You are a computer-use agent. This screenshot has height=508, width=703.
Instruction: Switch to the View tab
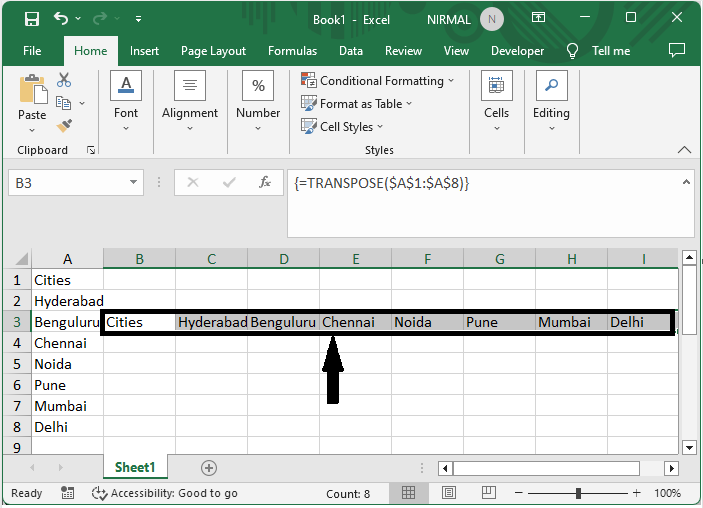click(456, 51)
